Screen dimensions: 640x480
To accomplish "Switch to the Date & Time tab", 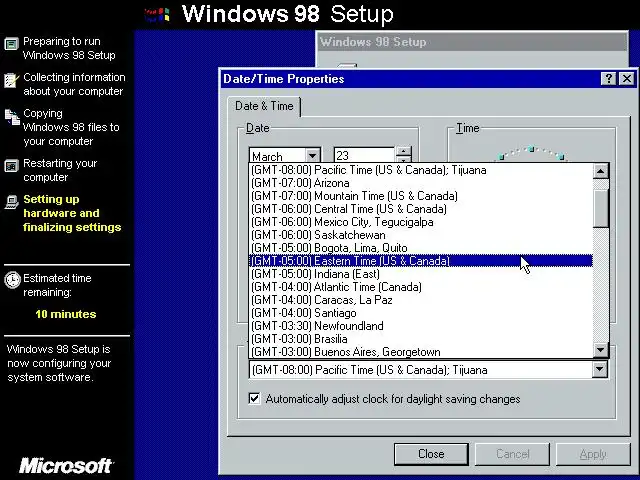I will [264, 106].
